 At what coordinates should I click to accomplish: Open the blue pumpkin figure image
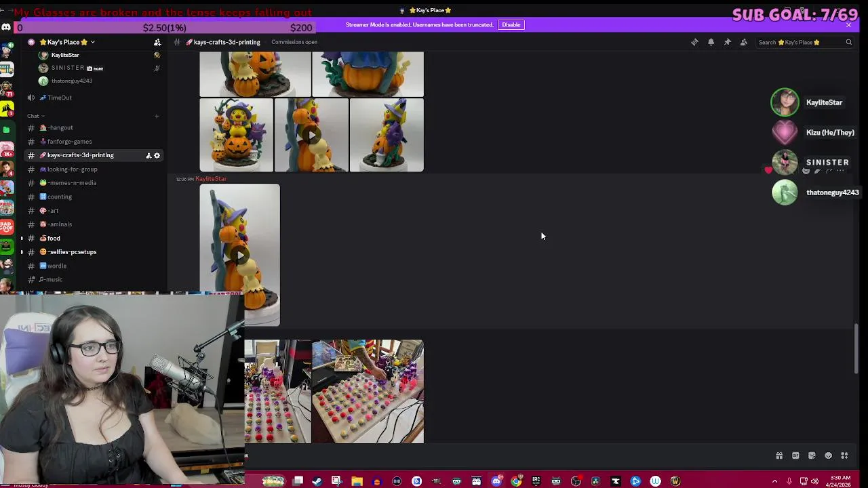tap(368, 75)
